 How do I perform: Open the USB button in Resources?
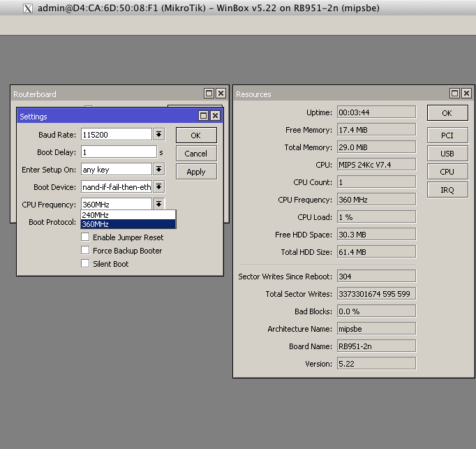pos(447,154)
